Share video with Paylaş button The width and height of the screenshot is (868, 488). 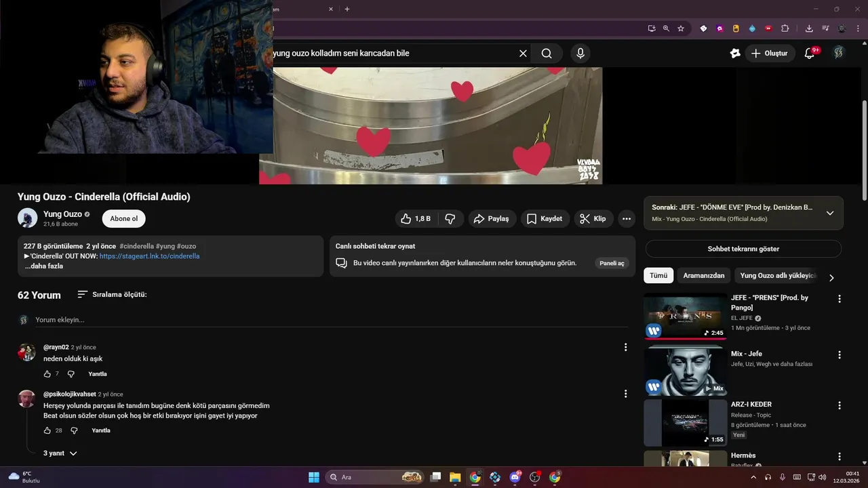point(492,219)
